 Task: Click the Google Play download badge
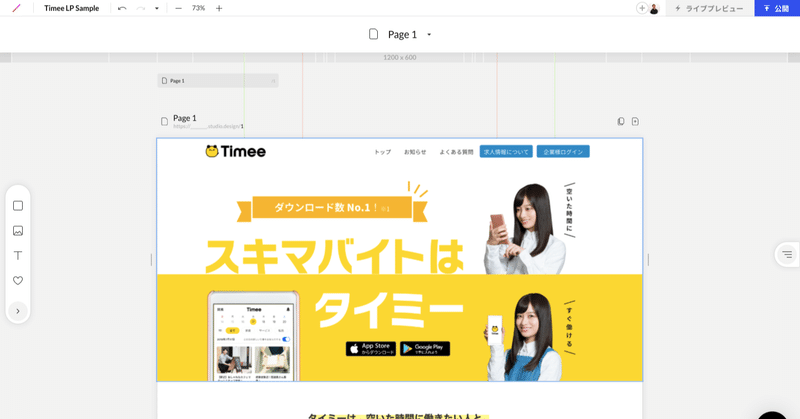(x=425, y=349)
